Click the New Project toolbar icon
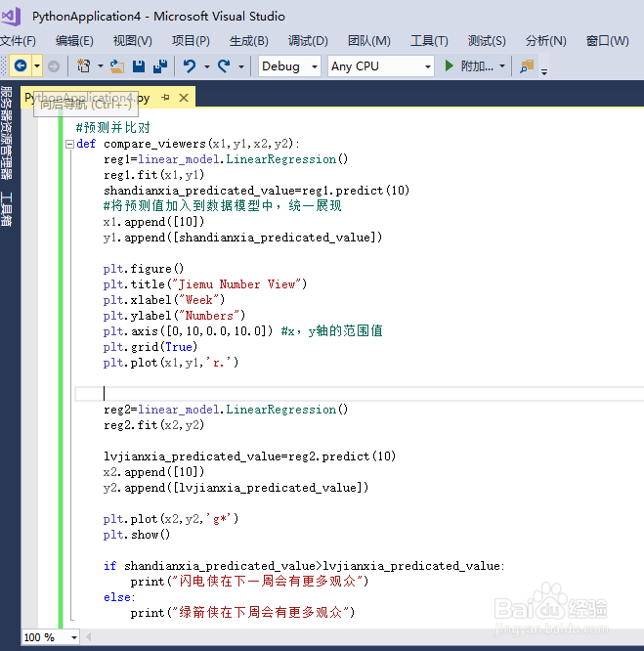 click(x=84, y=66)
